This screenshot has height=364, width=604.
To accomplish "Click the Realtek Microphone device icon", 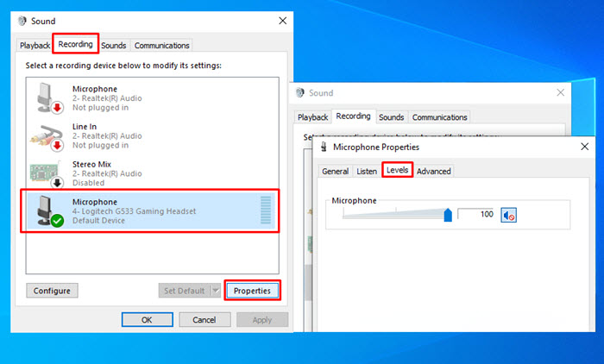I will click(49, 97).
